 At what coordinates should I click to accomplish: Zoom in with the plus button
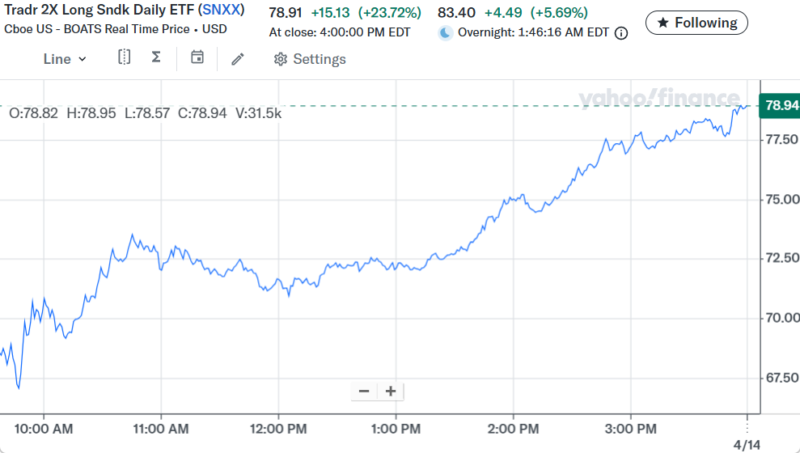coord(390,391)
